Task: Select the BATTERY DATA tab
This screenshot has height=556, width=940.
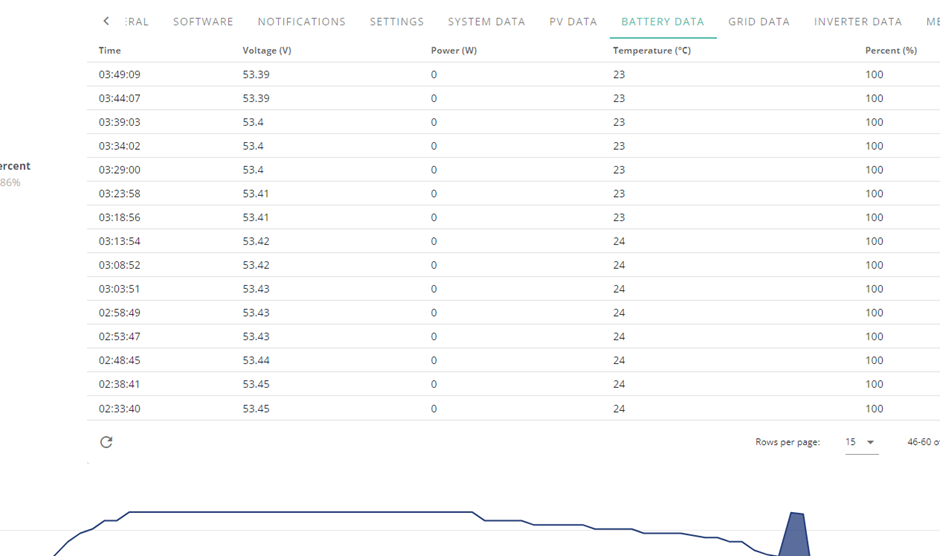Action: (x=662, y=22)
